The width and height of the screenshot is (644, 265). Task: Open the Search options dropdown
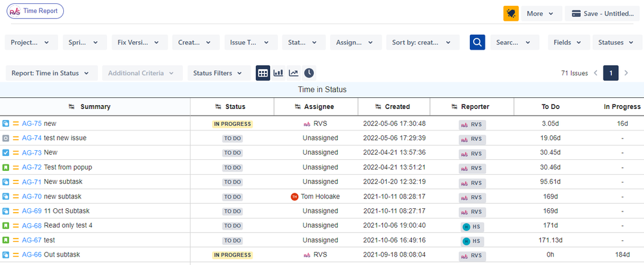[514, 43]
